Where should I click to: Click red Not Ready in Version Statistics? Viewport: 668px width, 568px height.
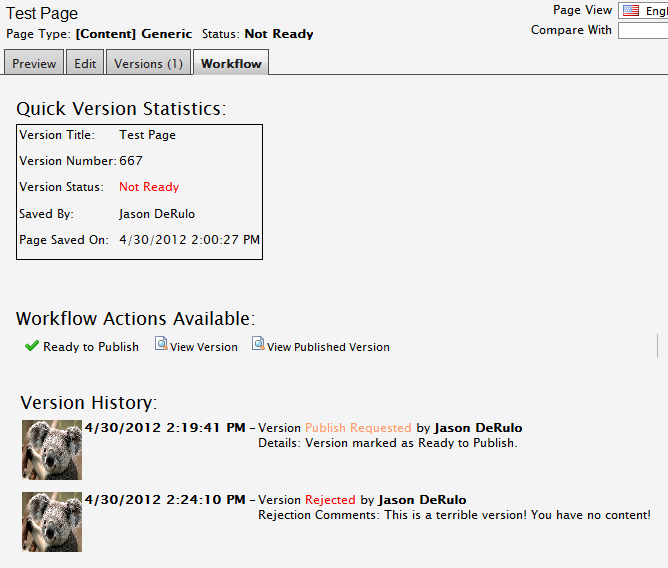click(149, 187)
